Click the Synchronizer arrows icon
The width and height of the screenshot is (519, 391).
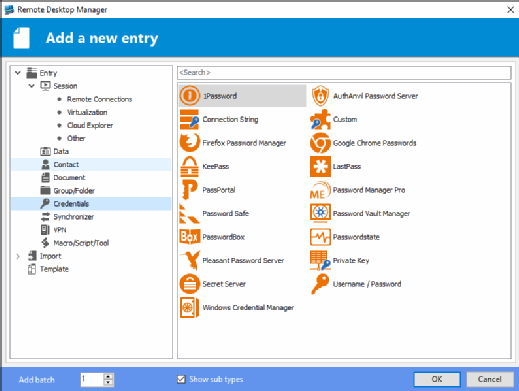45,217
